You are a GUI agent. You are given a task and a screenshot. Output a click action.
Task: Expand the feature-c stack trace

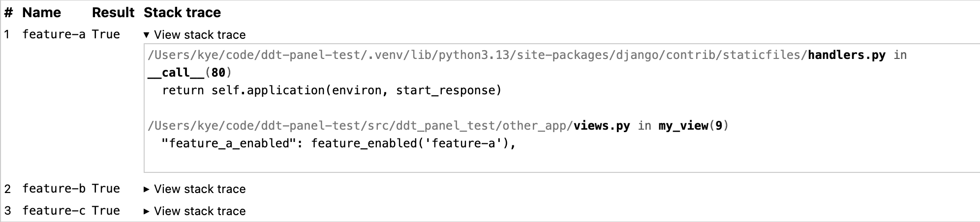point(194,211)
